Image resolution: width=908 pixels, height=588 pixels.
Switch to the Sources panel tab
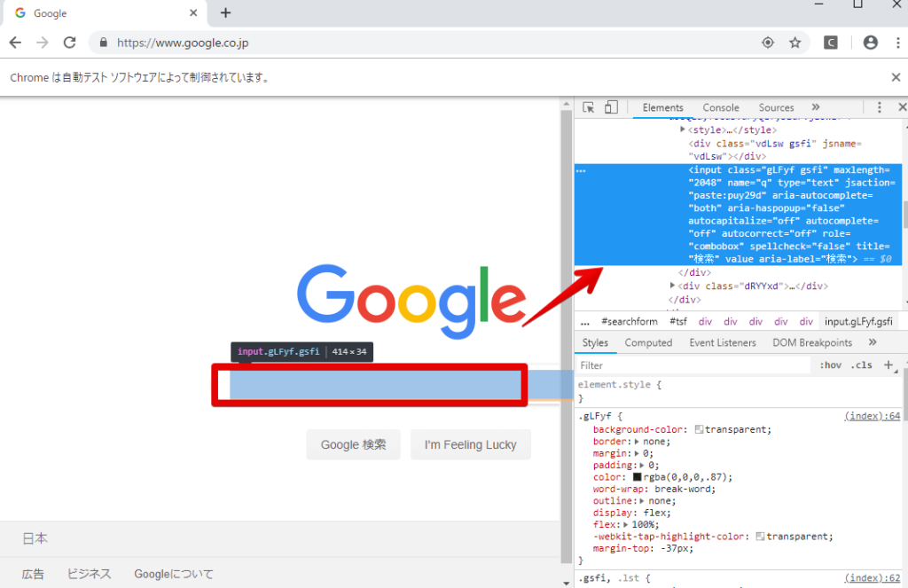pyautogui.click(x=776, y=107)
